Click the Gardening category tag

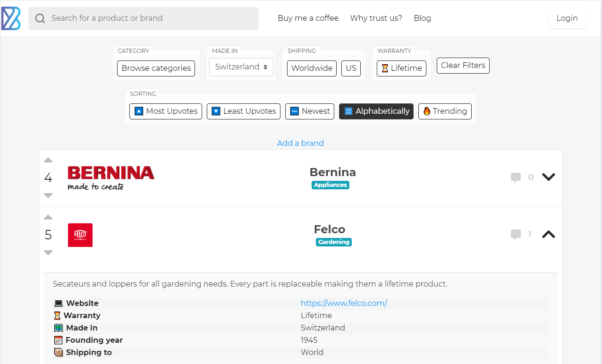[x=334, y=242]
